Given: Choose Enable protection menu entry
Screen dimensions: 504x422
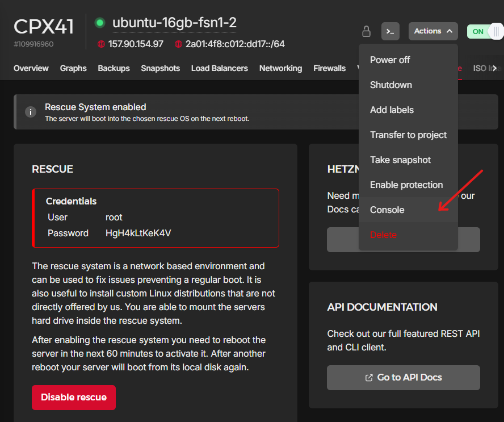Looking at the screenshot, I should coord(406,185).
